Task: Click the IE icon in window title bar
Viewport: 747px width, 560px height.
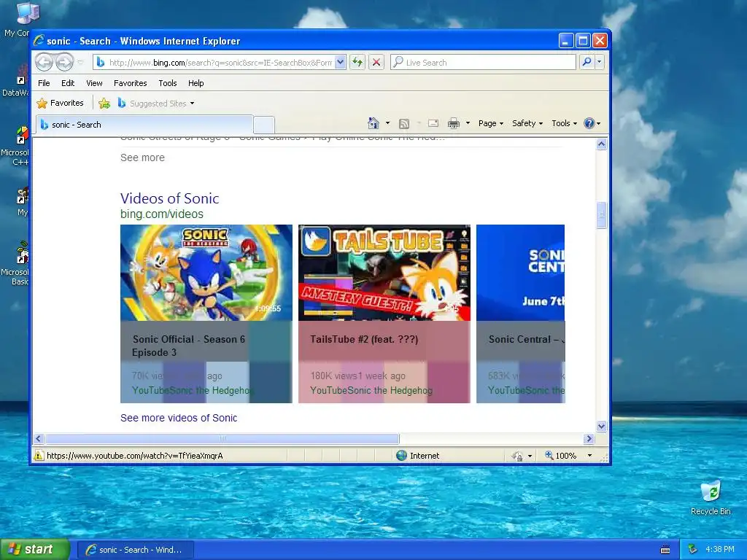Action: pos(39,41)
